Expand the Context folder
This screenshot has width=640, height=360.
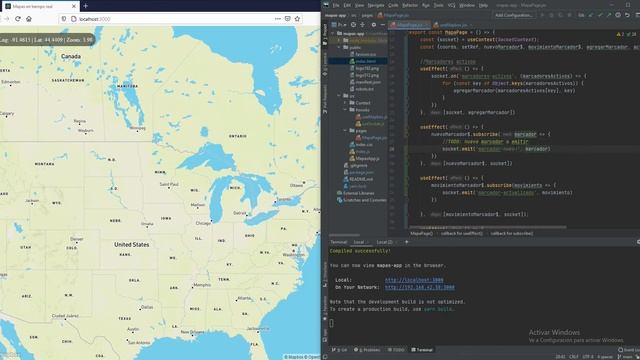click(x=345, y=103)
